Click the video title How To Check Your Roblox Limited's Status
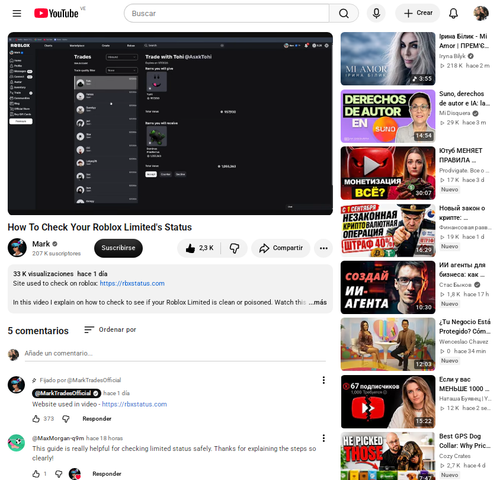 tap(100, 227)
